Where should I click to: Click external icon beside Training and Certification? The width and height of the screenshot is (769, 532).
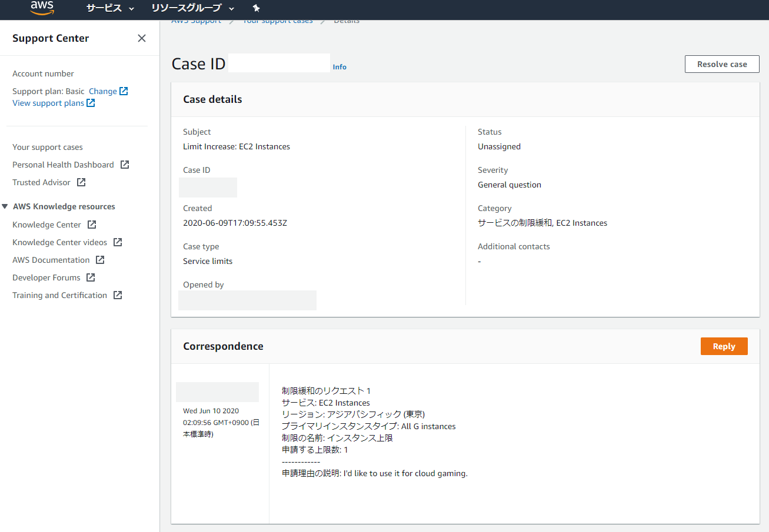[118, 295]
